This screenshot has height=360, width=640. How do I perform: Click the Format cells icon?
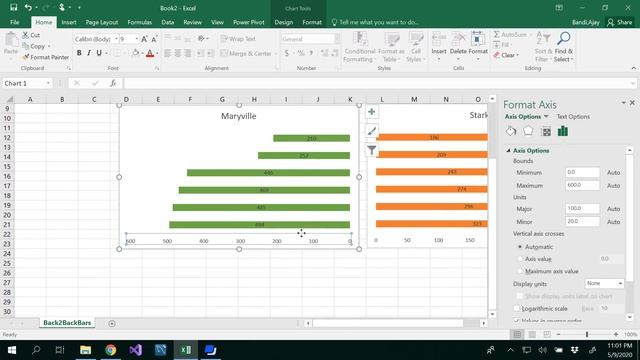(478, 39)
